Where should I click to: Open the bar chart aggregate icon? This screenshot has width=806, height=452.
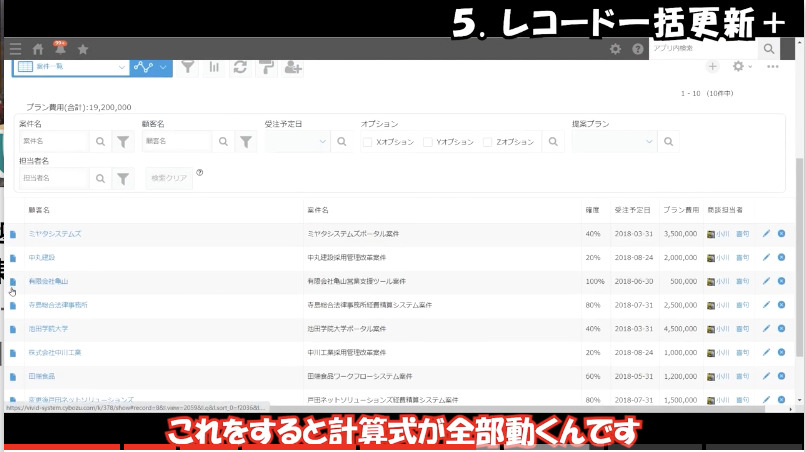click(x=214, y=67)
